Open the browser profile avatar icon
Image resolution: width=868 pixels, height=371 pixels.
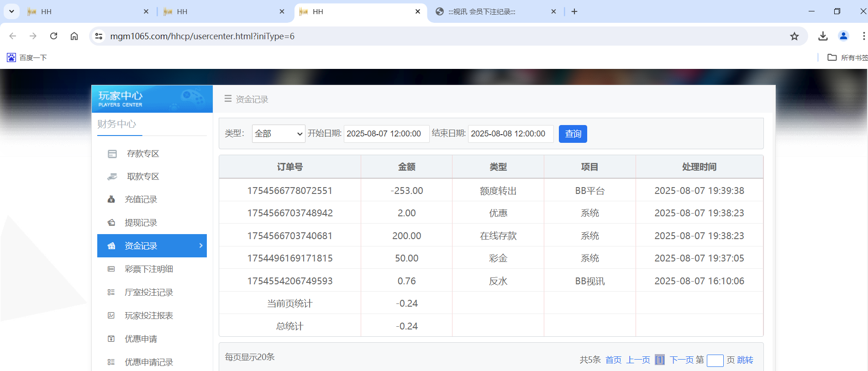(x=843, y=36)
